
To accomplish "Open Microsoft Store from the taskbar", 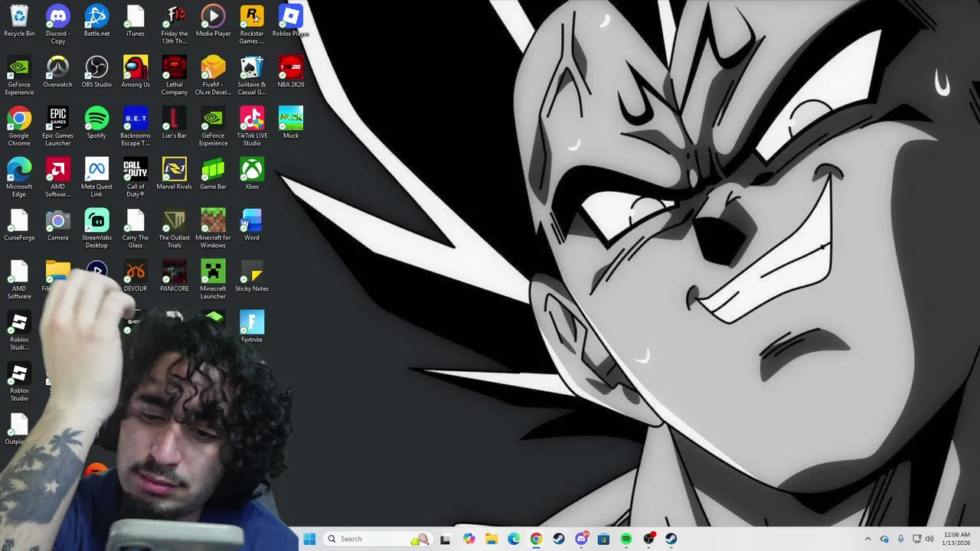I will [603, 539].
